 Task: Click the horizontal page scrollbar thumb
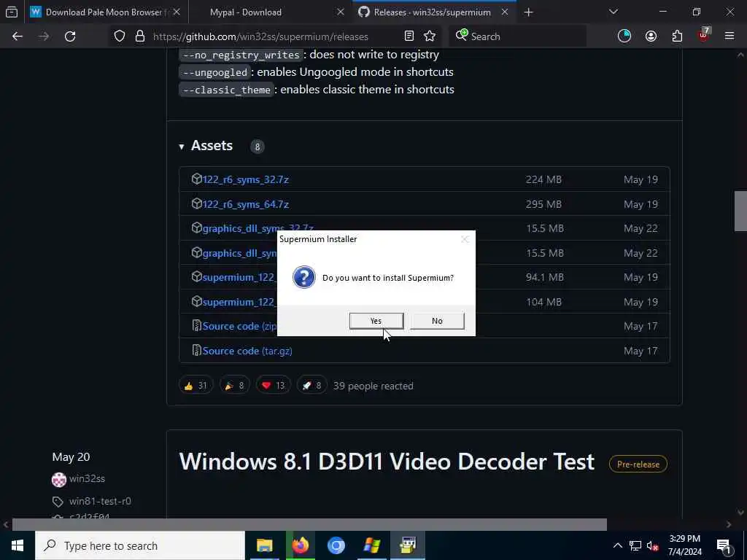(309, 524)
